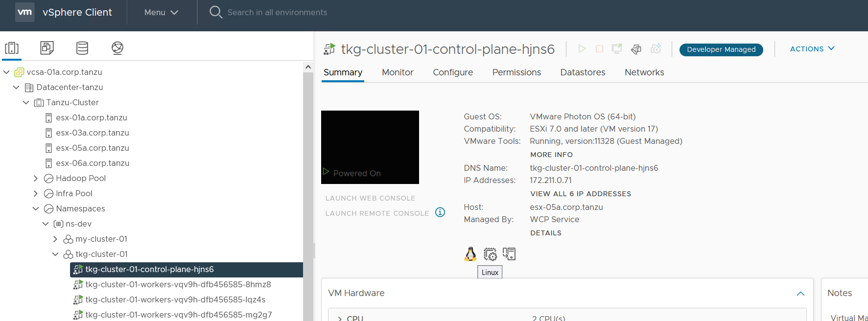Viewport: 868px width, 321px height.
Task: Open the ACTIONS dropdown
Action: click(x=812, y=49)
